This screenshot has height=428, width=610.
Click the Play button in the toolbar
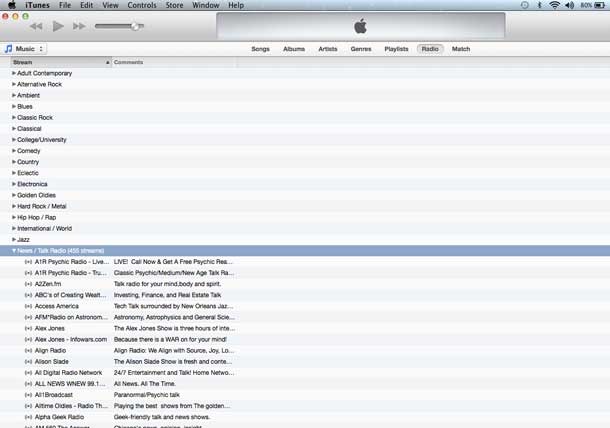58,25
